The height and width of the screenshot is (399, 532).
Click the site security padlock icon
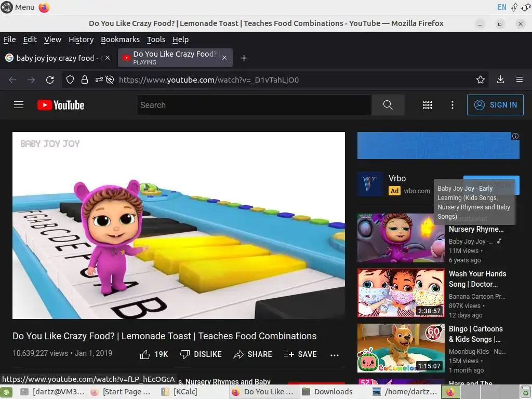85,79
